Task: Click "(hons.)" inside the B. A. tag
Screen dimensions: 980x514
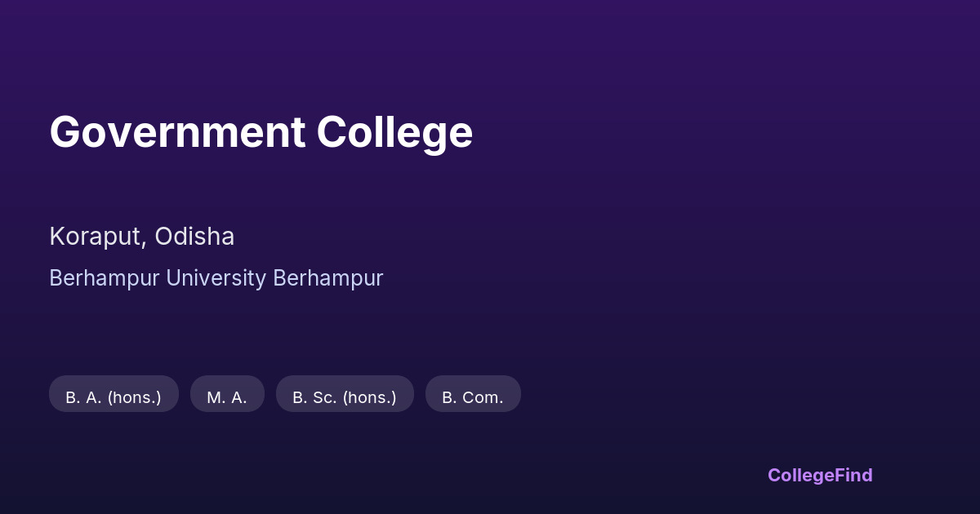Action: pyautogui.click(x=134, y=397)
